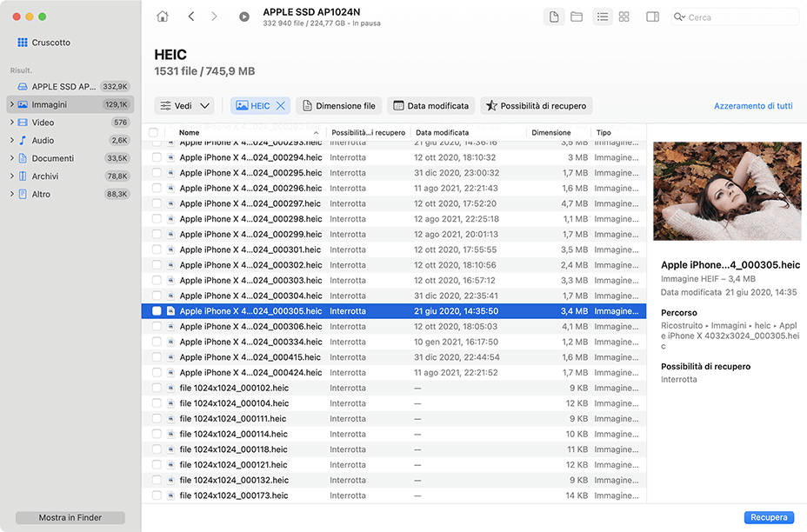807x532 pixels.
Task: Check the box for file 1024x1024_000173.heic
Action: pos(157,495)
